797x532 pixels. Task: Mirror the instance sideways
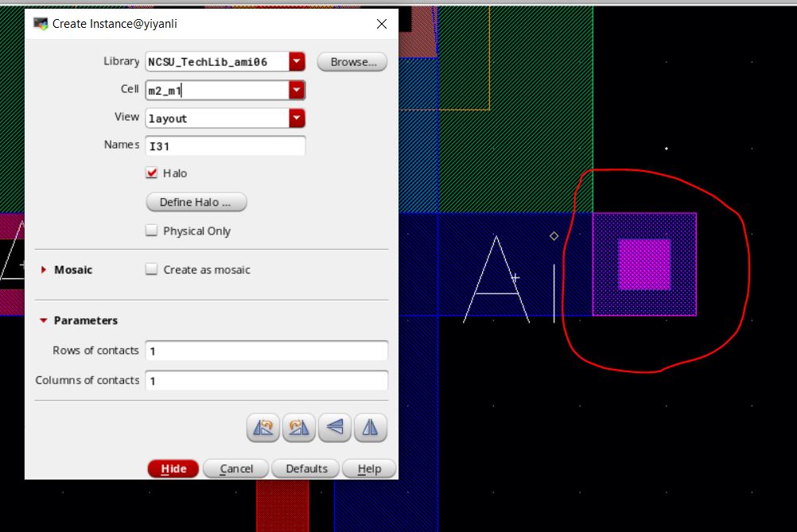pyautogui.click(x=370, y=428)
